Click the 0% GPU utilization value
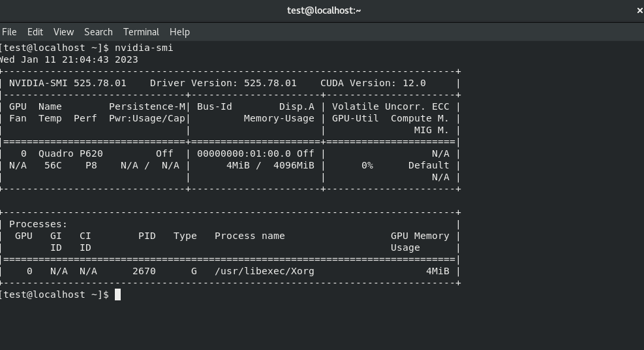Viewport: 644px width, 350px height. click(x=367, y=166)
